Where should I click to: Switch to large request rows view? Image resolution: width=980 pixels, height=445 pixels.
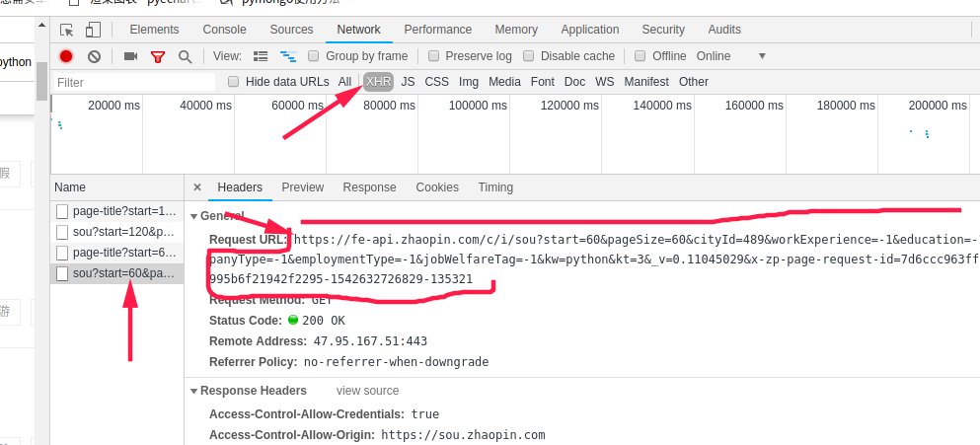click(261, 56)
